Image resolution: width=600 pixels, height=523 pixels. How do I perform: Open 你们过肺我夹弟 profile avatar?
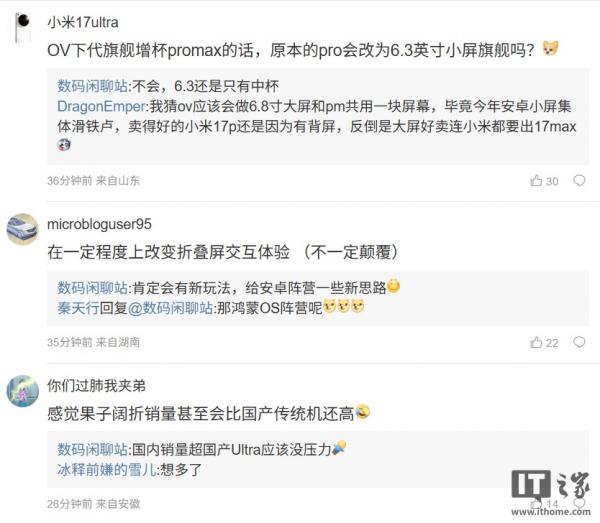23,391
